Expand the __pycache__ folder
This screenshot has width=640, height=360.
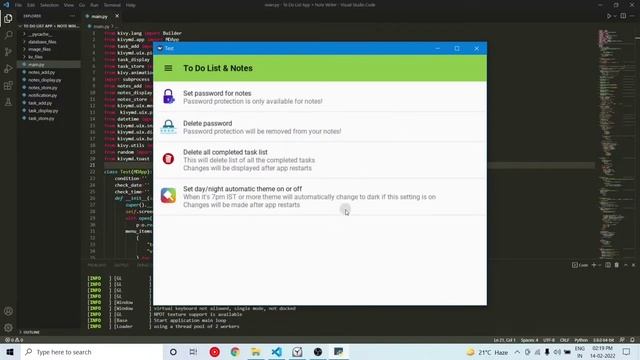click(x=40, y=34)
